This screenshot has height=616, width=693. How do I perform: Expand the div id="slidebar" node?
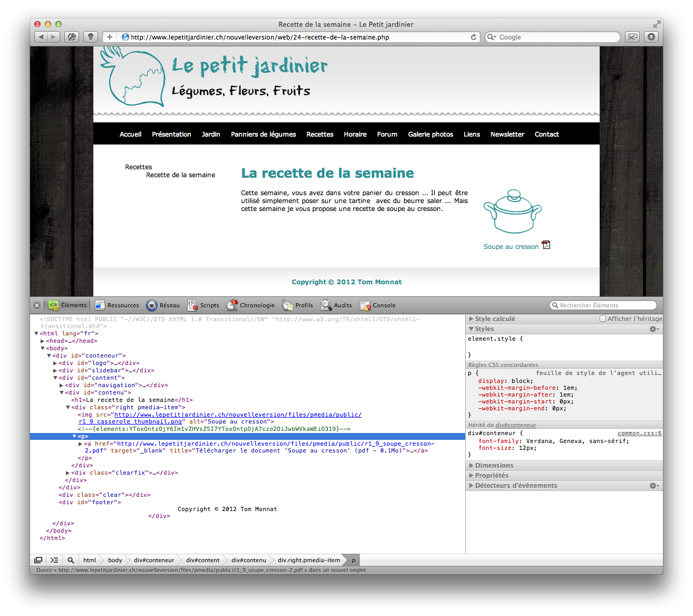(x=55, y=371)
